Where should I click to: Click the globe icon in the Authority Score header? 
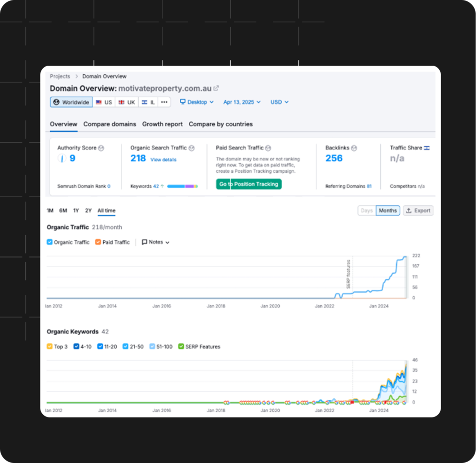pos(101,148)
